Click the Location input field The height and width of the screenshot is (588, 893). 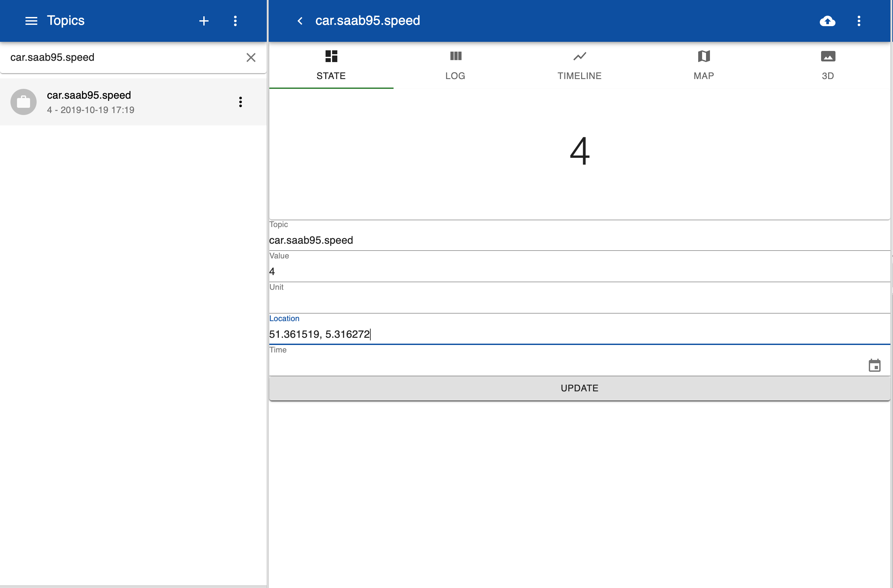click(580, 335)
